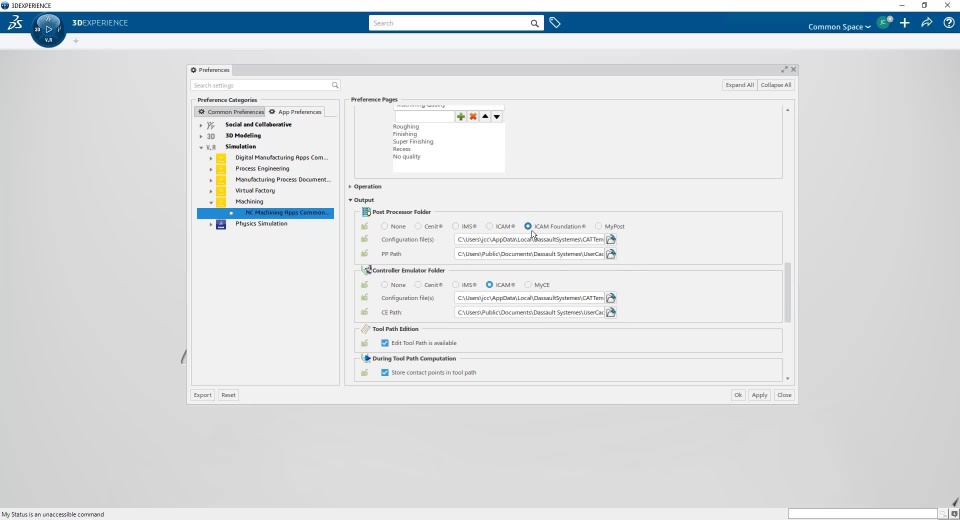Open Common Space menu
This screenshot has width=960, height=520.
tap(839, 26)
